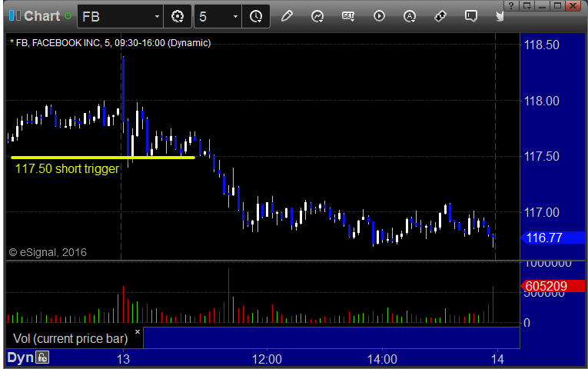The height and width of the screenshot is (369, 588).
Task: Click the 117.00 price axis label
Action: coord(542,213)
